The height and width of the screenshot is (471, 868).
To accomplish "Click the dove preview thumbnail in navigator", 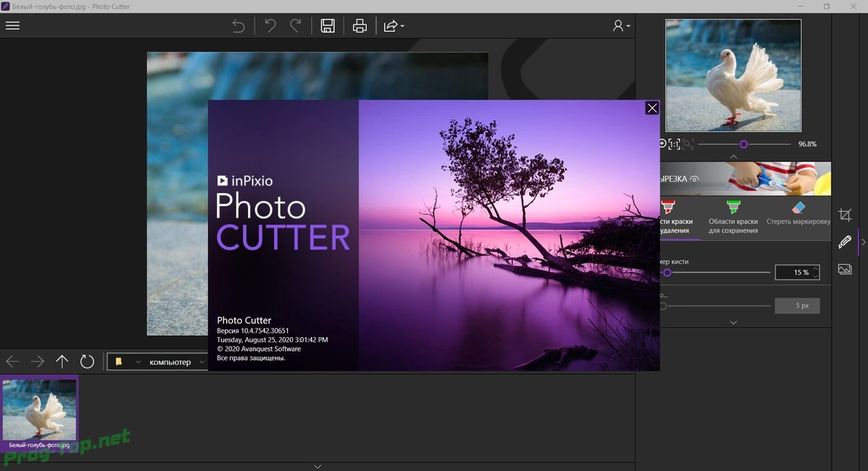I will (x=733, y=75).
